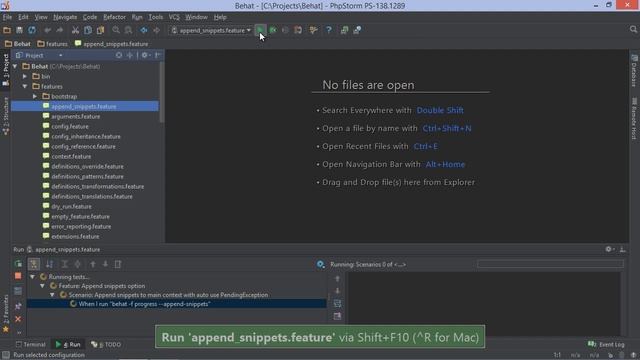Toggle Hide passed tests button in Run panel

(34, 264)
